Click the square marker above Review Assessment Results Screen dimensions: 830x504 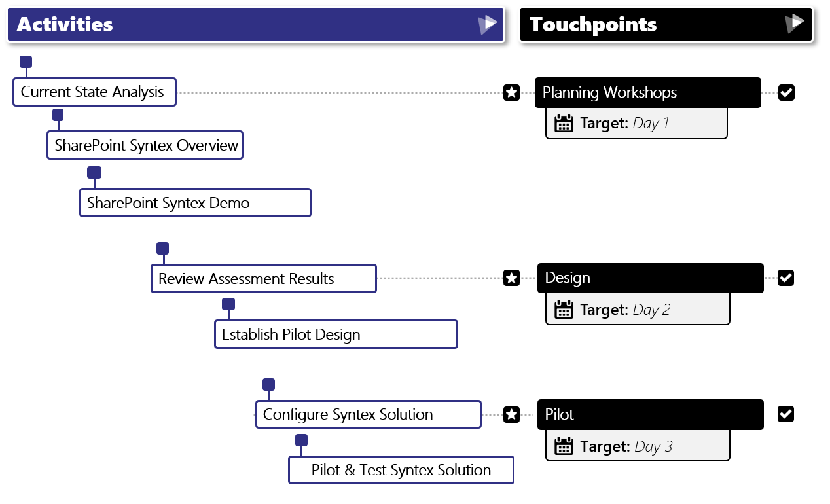point(163,249)
